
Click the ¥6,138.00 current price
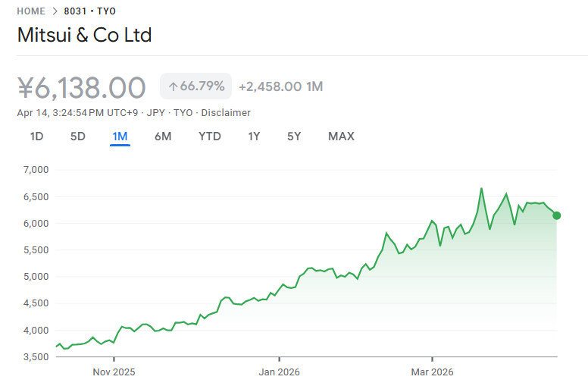(x=81, y=87)
